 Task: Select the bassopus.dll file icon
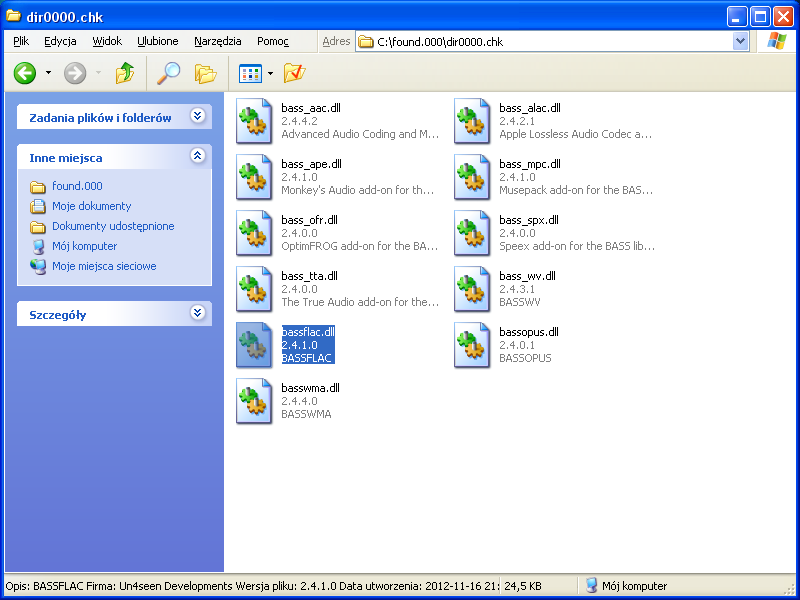472,345
